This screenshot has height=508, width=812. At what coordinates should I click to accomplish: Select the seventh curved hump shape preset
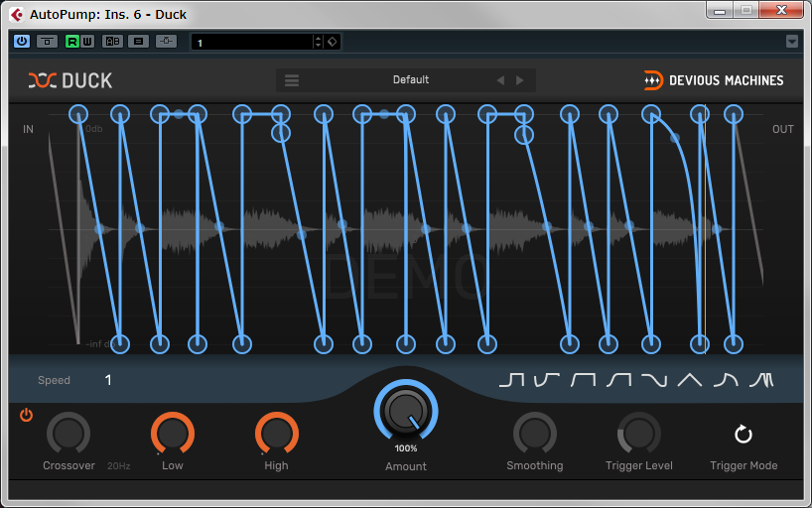[x=726, y=380]
